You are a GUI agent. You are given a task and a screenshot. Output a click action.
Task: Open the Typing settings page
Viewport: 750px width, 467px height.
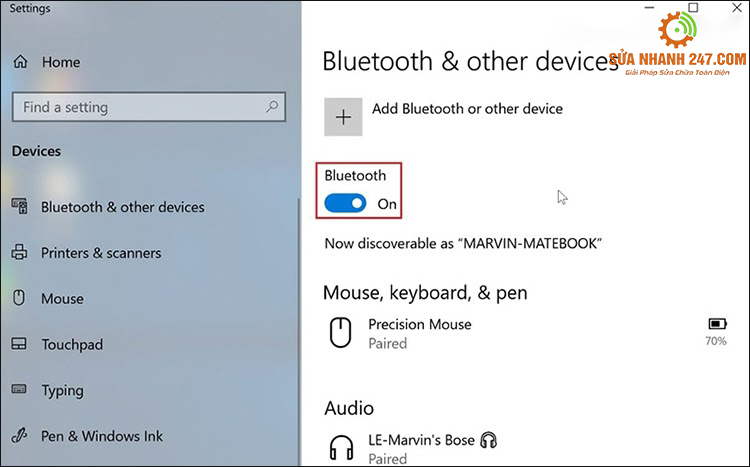pos(63,390)
